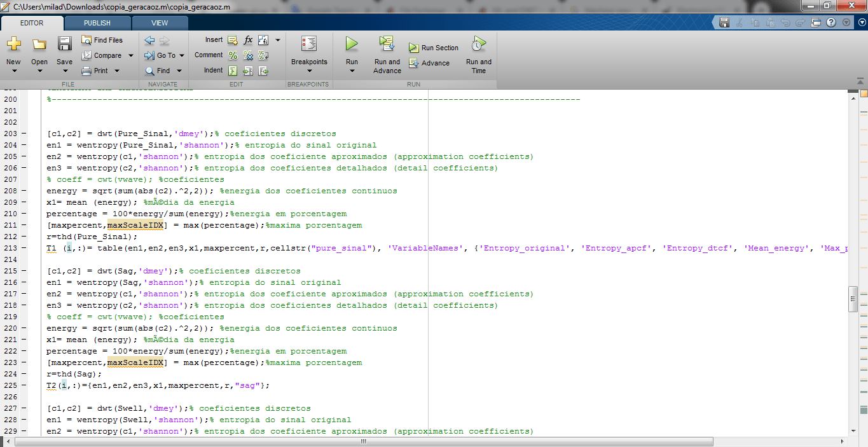Toggle breakpoint on line 203
The width and height of the screenshot is (868, 447).
[x=24, y=134]
